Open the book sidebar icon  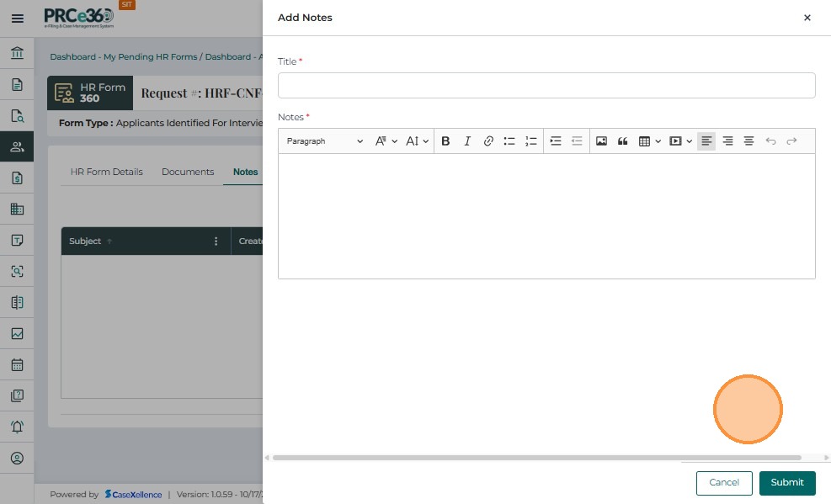(x=17, y=302)
